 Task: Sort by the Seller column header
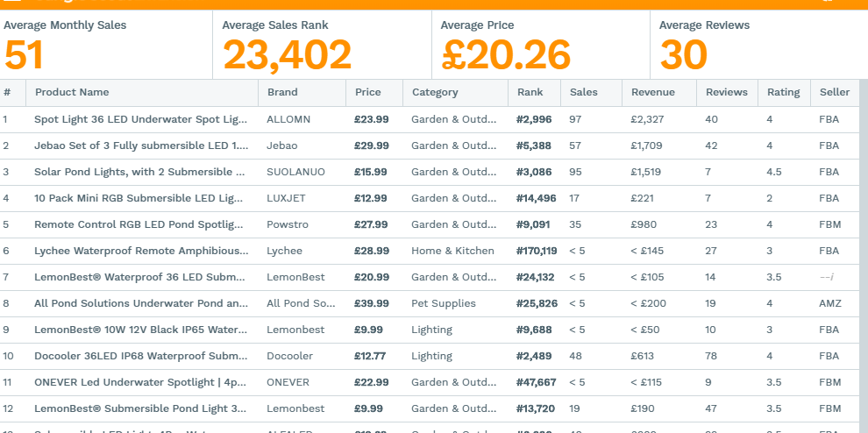click(x=834, y=92)
